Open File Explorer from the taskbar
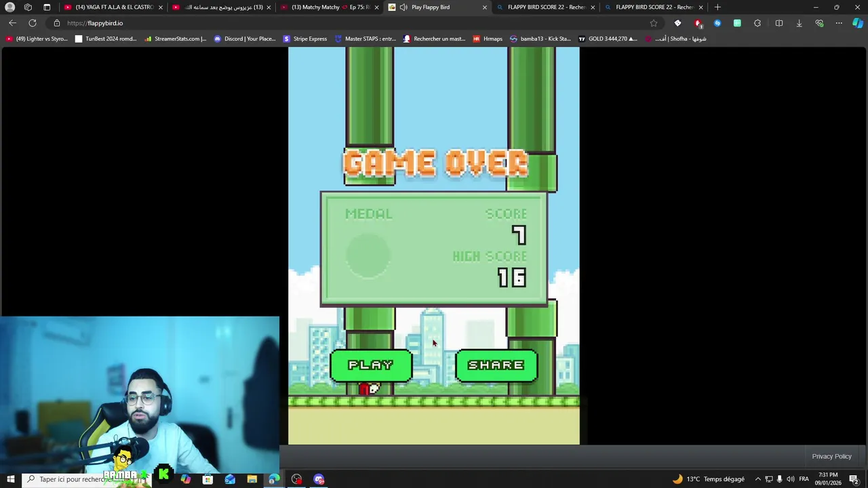The height and width of the screenshot is (488, 868). (252, 479)
